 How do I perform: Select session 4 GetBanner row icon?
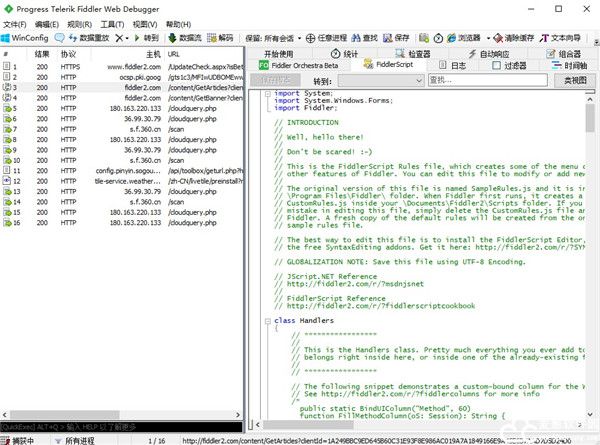pyautogui.click(x=7, y=98)
